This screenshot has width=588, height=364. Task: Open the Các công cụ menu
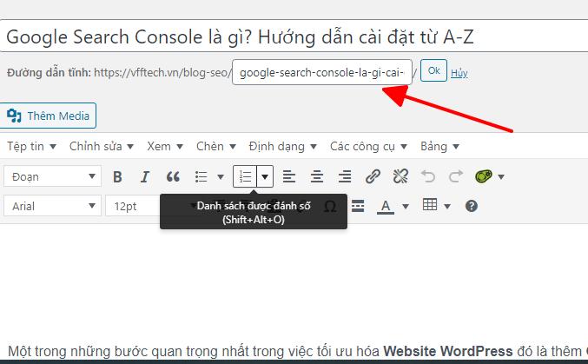coord(368,146)
